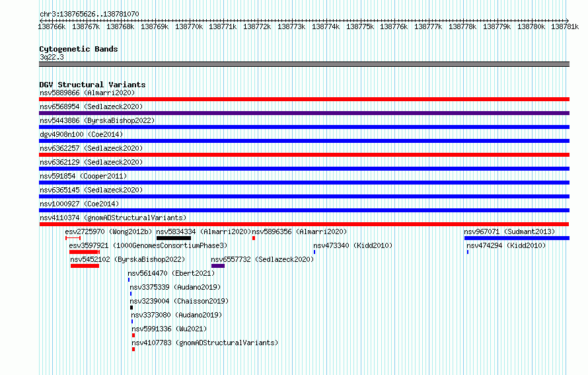The width and height of the screenshot is (588, 375).
Task: Open the nsv473340 (Kidd2010) label
Action: [353, 245]
